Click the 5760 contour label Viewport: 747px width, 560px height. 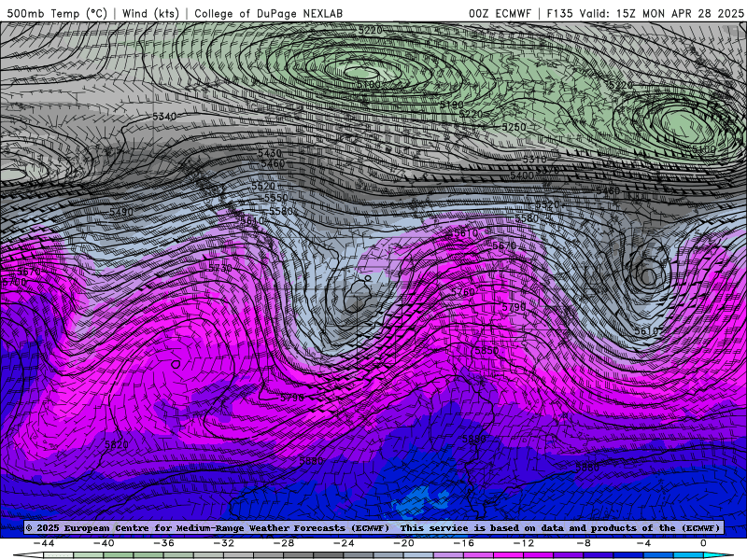[462, 292]
